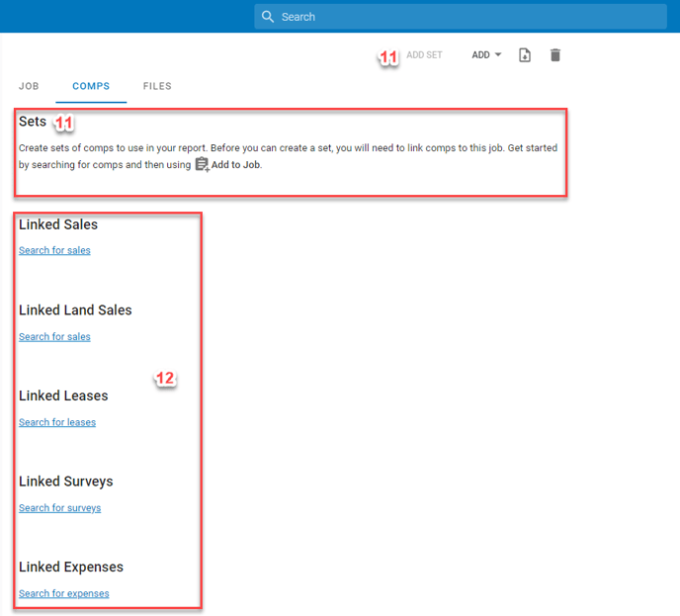Select the Linked Sales heading
The width and height of the screenshot is (680, 616).
58,224
